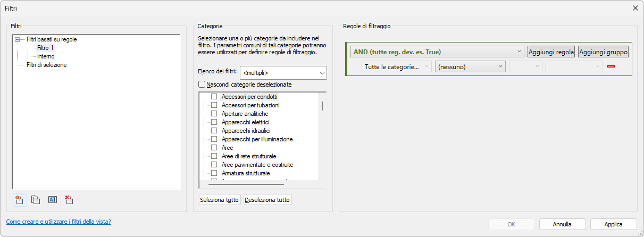This screenshot has height=237, width=644.
Task: Click the Rename filter icon
Action: pos(52,200)
